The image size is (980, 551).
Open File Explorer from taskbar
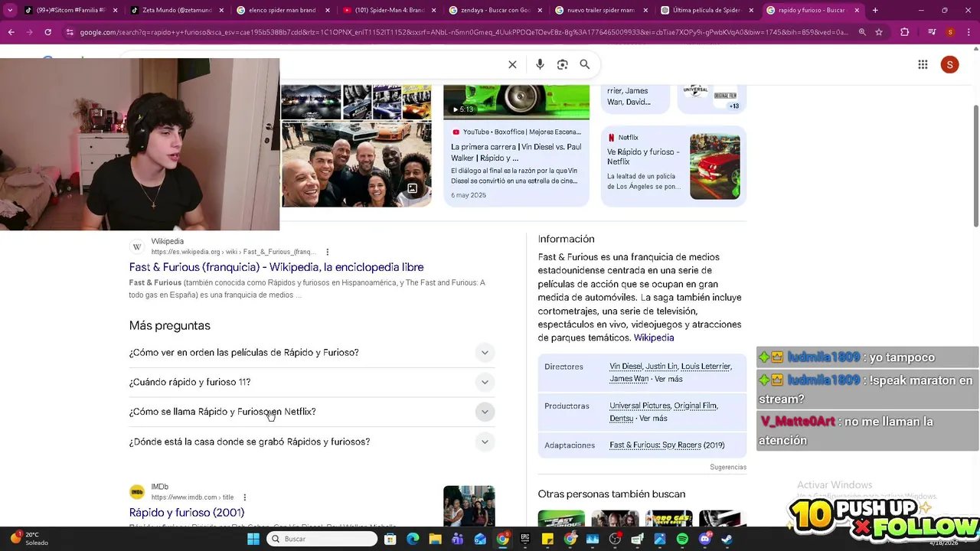pyautogui.click(x=435, y=539)
